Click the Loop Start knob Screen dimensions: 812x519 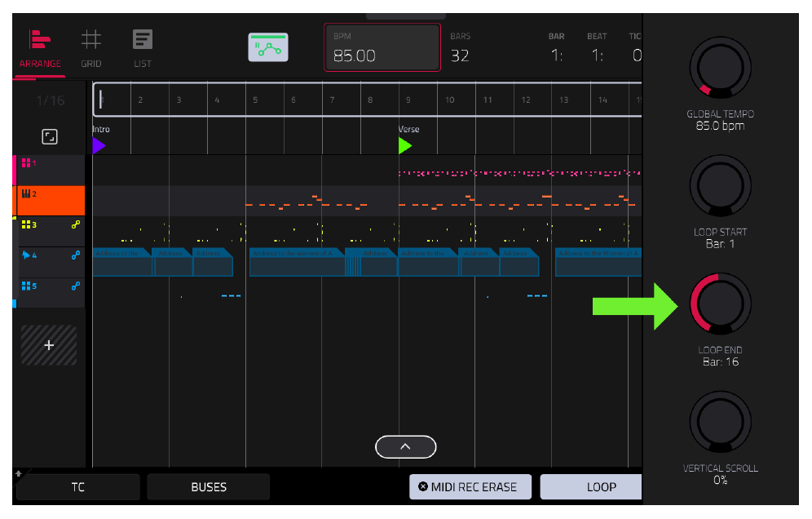coord(721,185)
